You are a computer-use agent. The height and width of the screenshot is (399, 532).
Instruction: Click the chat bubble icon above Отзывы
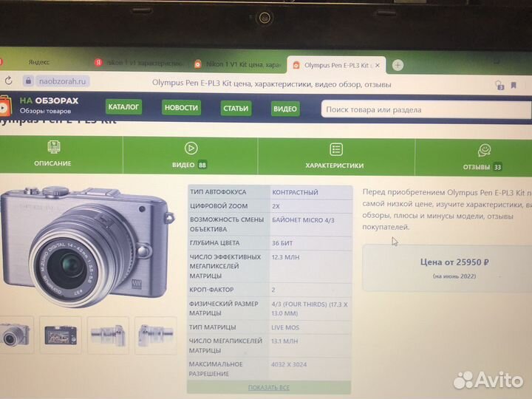coord(484,150)
